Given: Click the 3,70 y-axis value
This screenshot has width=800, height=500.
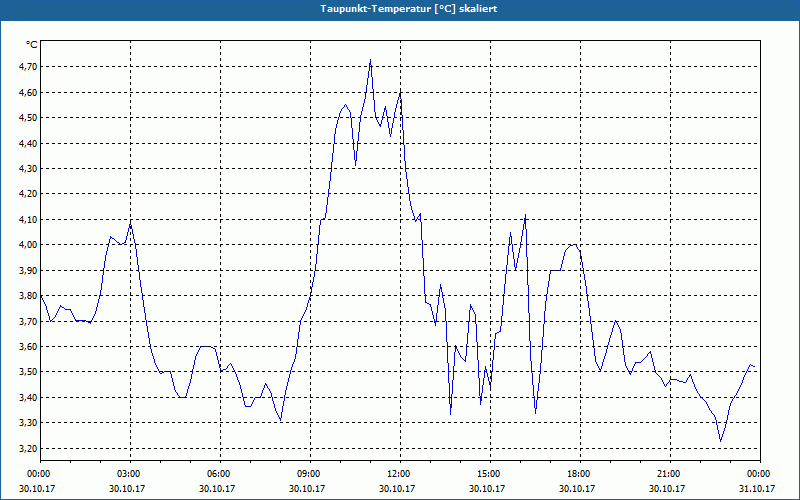Looking at the screenshot, I should click(28, 321).
